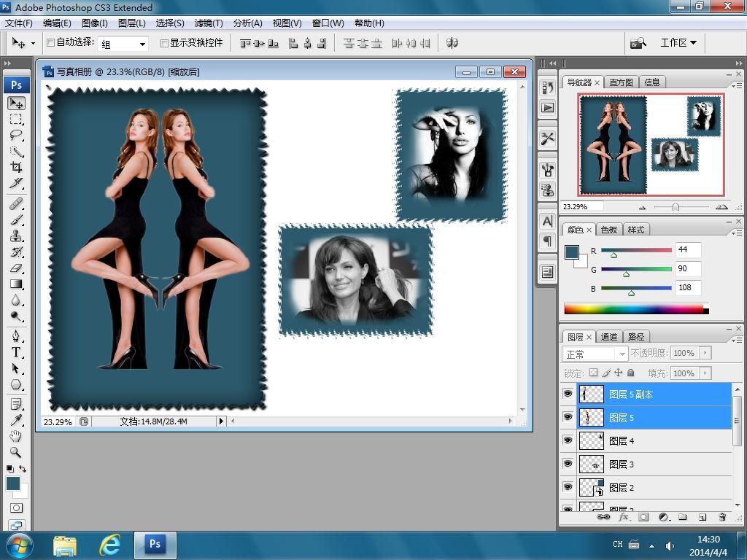Image resolution: width=747 pixels, height=560 pixels.
Task: Switch to the 通道 tab
Action: click(x=609, y=337)
